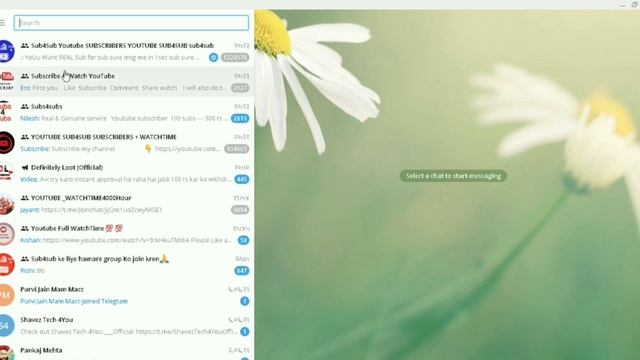Click avatar of YOUTUBE _WATCHTIME4000Hour group
Image resolution: width=640 pixels, height=360 pixels.
point(6,204)
